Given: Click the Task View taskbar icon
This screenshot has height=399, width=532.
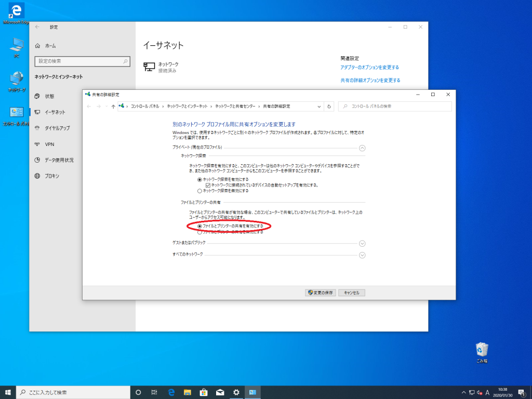Looking at the screenshot, I should [154, 392].
